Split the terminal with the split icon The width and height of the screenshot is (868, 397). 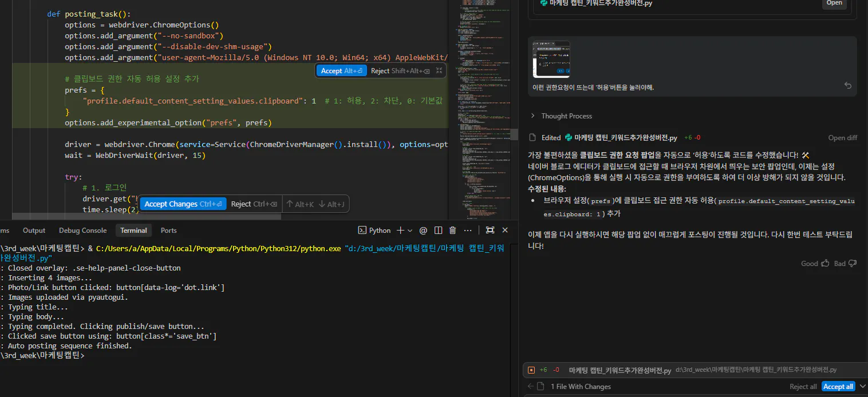[438, 230]
